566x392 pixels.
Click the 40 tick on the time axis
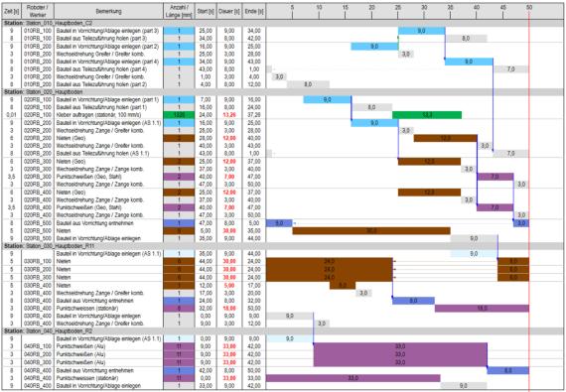pos(477,8)
